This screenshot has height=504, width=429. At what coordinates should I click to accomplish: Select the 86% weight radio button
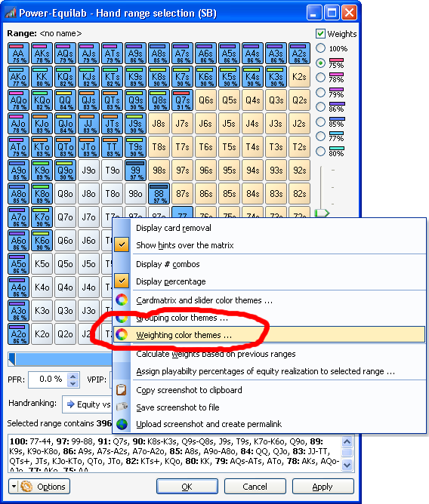click(x=320, y=106)
